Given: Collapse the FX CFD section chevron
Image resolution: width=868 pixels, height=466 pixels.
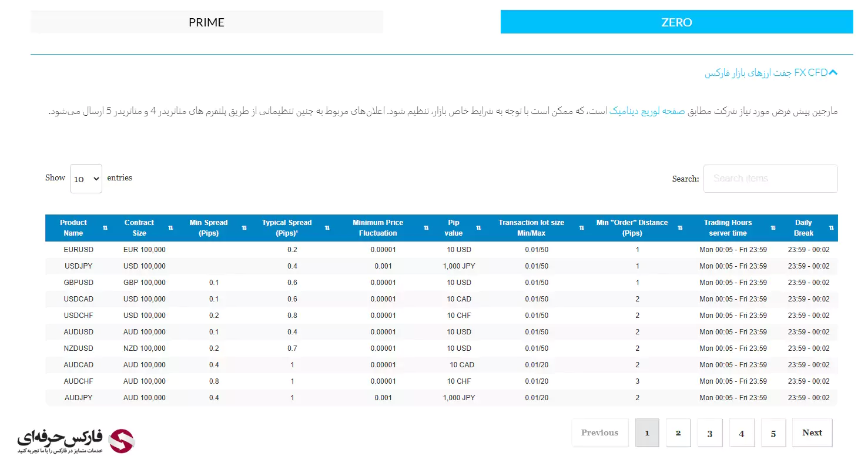Looking at the screenshot, I should (x=833, y=73).
